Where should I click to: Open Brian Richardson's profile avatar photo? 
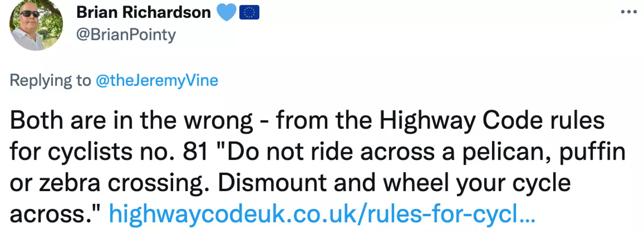point(36,24)
